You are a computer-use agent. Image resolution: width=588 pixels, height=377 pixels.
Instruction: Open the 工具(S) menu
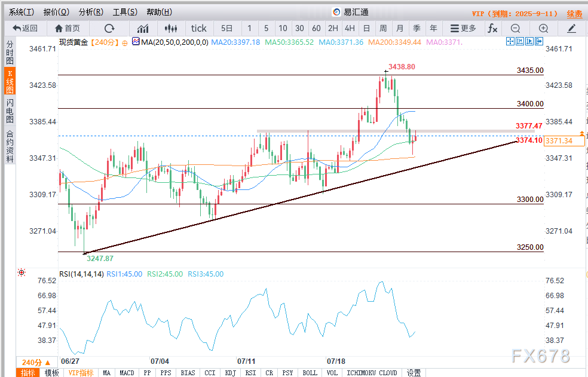pyautogui.click(x=125, y=12)
